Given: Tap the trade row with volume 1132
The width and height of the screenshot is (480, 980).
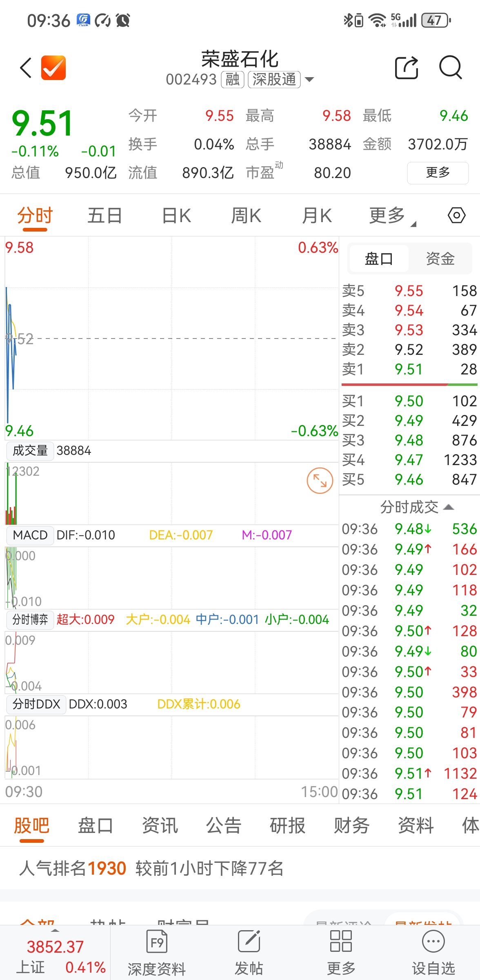Looking at the screenshot, I should pos(409,773).
